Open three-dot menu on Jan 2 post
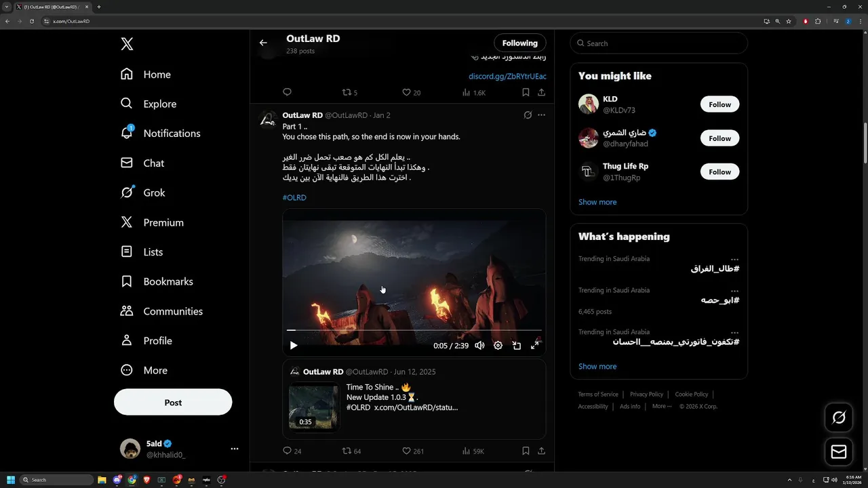Screen dimensions: 868x488 (541, 115)
